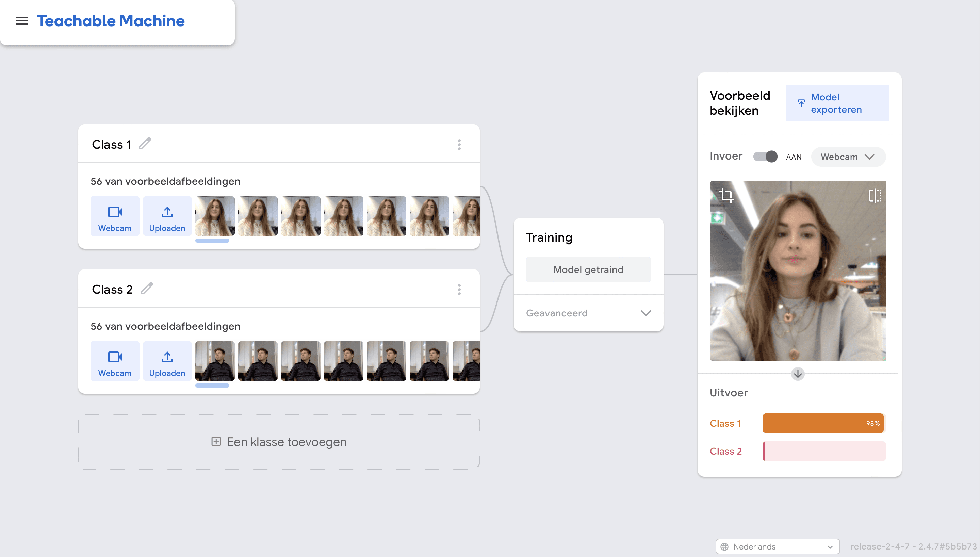Screen dimensions: 980x557
Task: Edit Class 2 name with pencil icon
Action: click(147, 289)
